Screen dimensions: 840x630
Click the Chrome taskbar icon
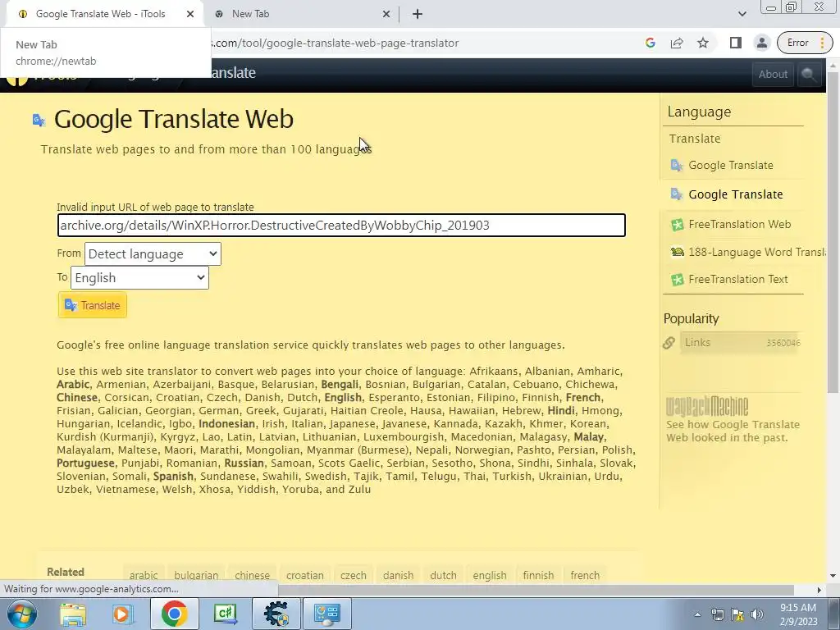[174, 614]
